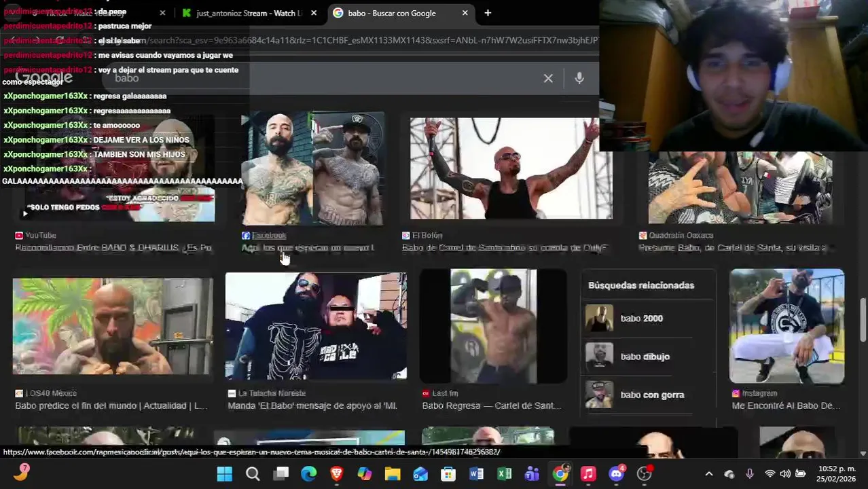Launch Microsoft Edge from the taskbar
This screenshot has width=868, height=489.
click(308, 473)
